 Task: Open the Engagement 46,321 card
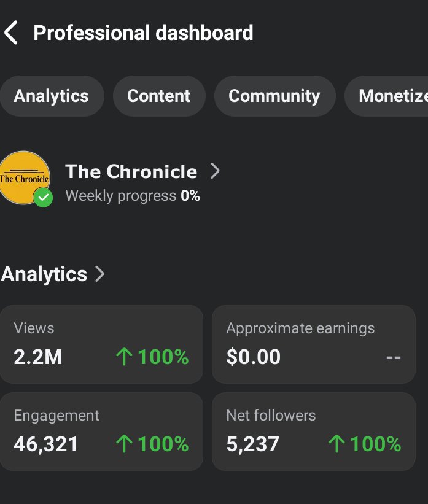click(101, 432)
